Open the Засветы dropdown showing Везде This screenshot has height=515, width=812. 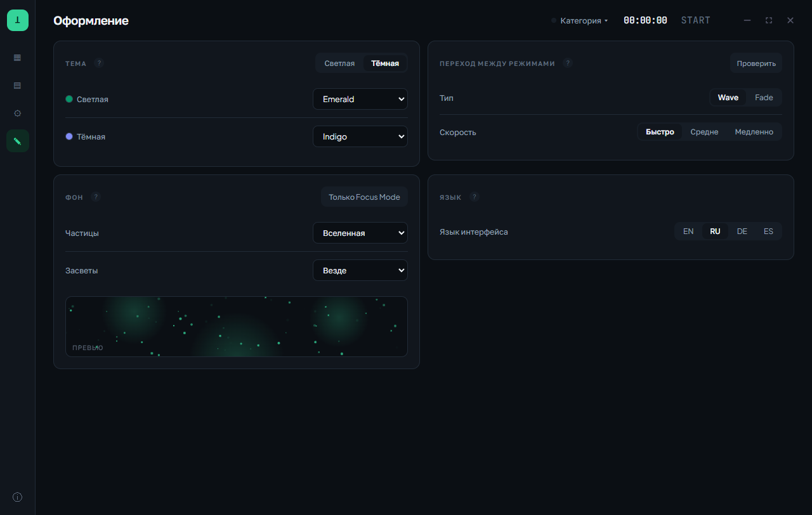point(360,270)
